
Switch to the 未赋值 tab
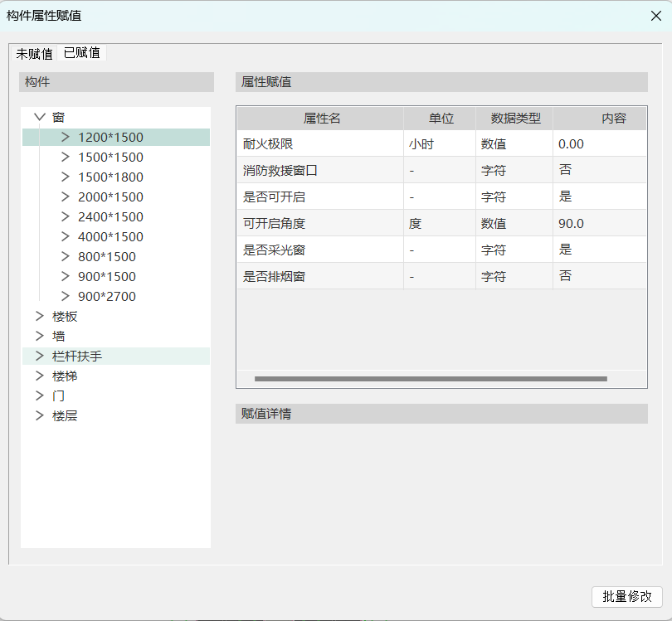[x=34, y=53]
